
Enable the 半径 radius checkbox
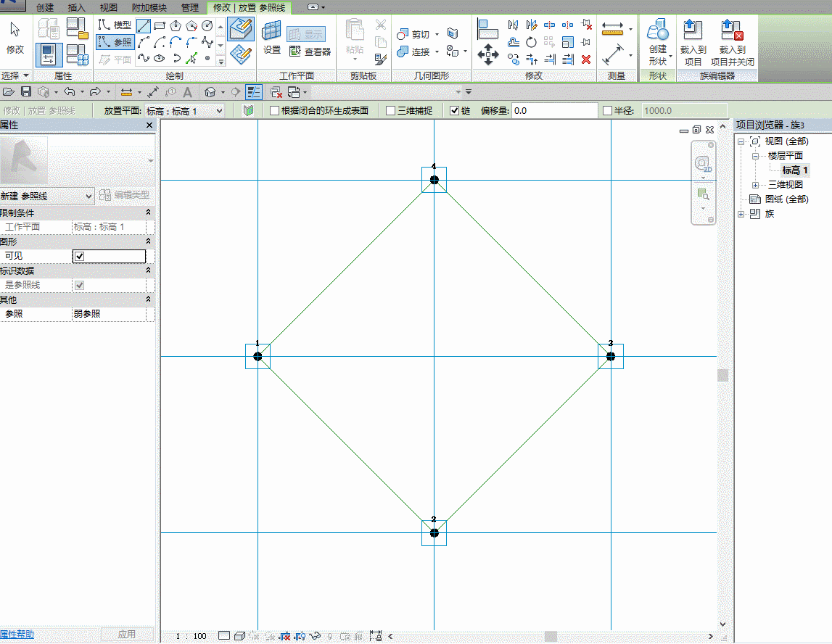click(x=608, y=111)
